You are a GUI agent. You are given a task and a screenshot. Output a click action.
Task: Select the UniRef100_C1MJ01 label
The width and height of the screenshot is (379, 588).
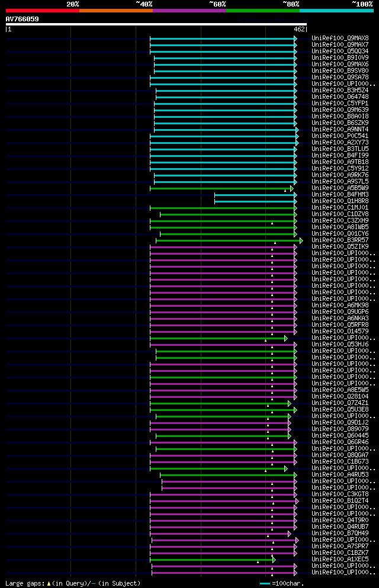tap(340, 207)
